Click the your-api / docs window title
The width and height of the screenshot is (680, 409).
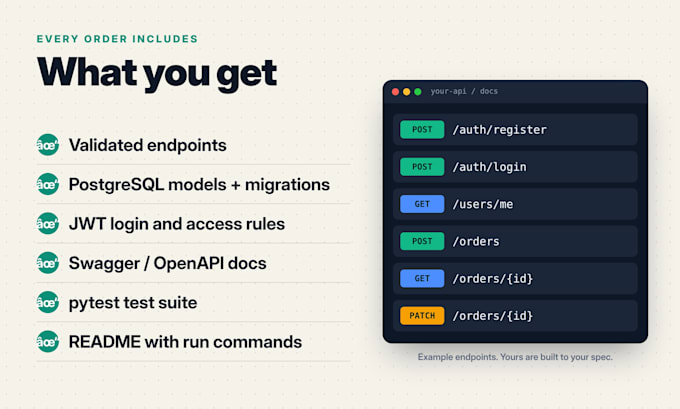pos(464,91)
